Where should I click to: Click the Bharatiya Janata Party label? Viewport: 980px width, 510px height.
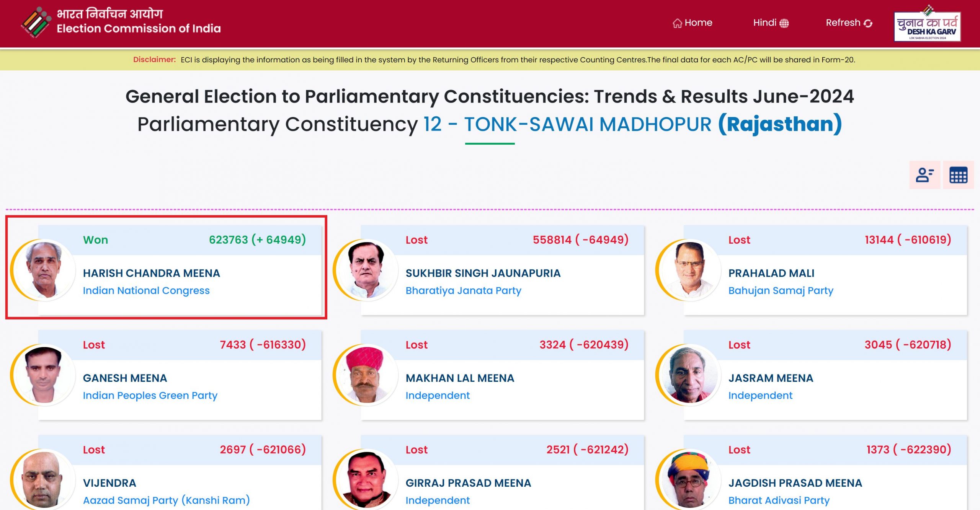coord(463,290)
